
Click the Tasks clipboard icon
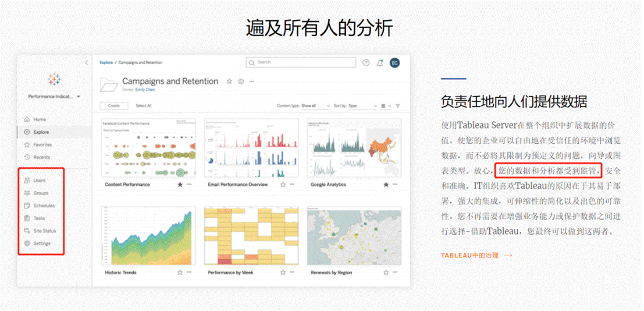(27, 218)
